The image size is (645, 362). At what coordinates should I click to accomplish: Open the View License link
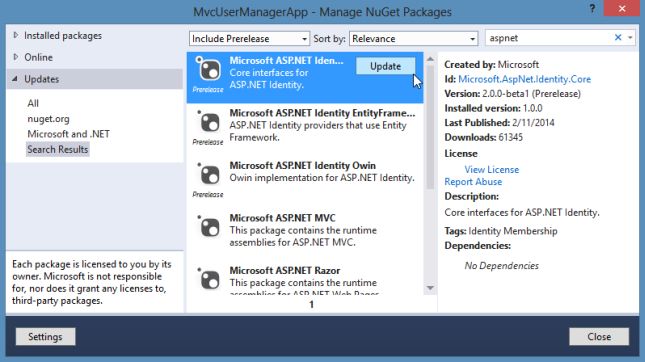tap(492, 169)
